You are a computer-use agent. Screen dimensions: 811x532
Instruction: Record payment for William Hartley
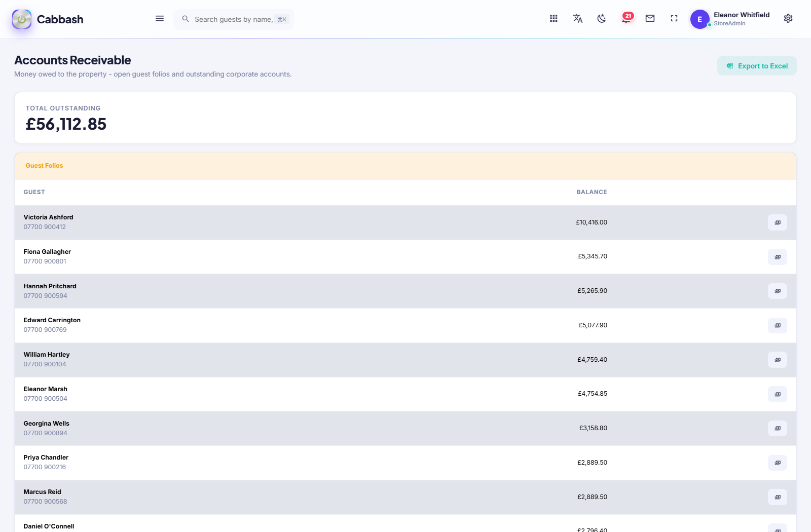coord(778,360)
